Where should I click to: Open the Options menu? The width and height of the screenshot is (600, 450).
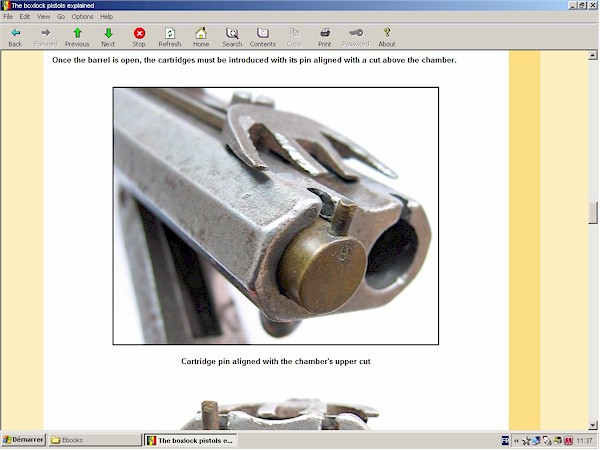(82, 16)
